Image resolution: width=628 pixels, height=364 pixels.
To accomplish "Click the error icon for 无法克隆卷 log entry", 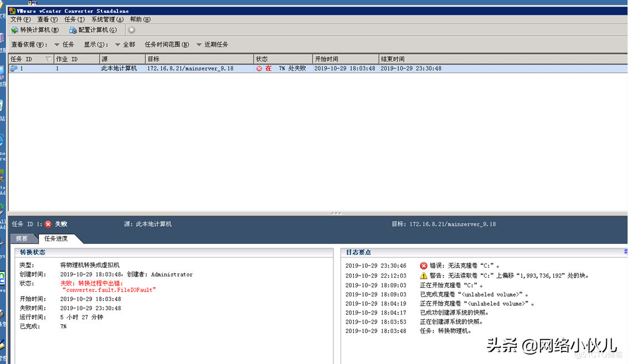I will 423,266.
